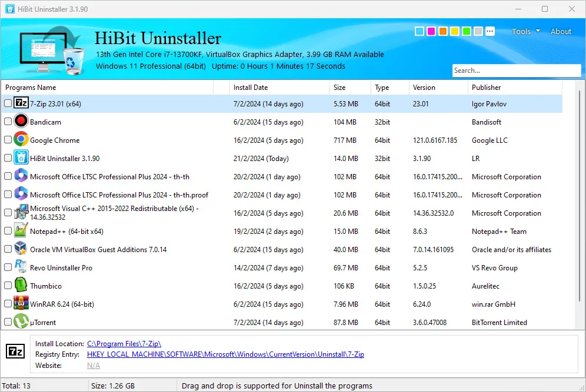This screenshot has height=392, width=586.
Task: Open the C:\Program Files\7-Zip\ install location link
Action: [x=124, y=343]
